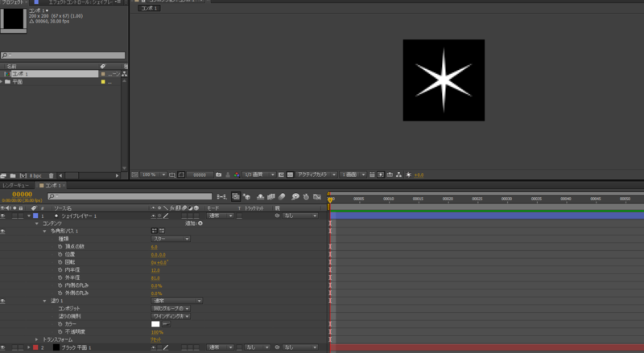Click Reset Exposure icon in viewer
The width and height of the screenshot is (644, 353).
click(409, 174)
